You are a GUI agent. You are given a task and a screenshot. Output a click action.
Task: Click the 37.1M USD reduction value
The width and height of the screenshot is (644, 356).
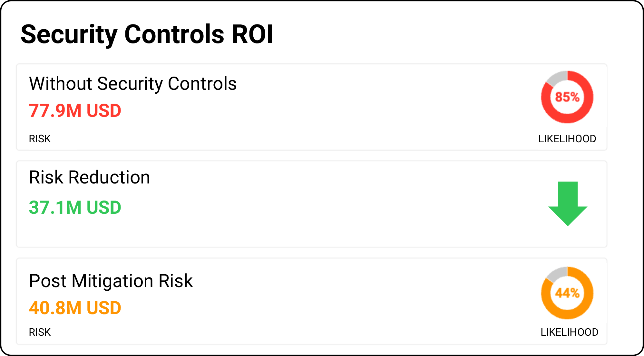[75, 208]
